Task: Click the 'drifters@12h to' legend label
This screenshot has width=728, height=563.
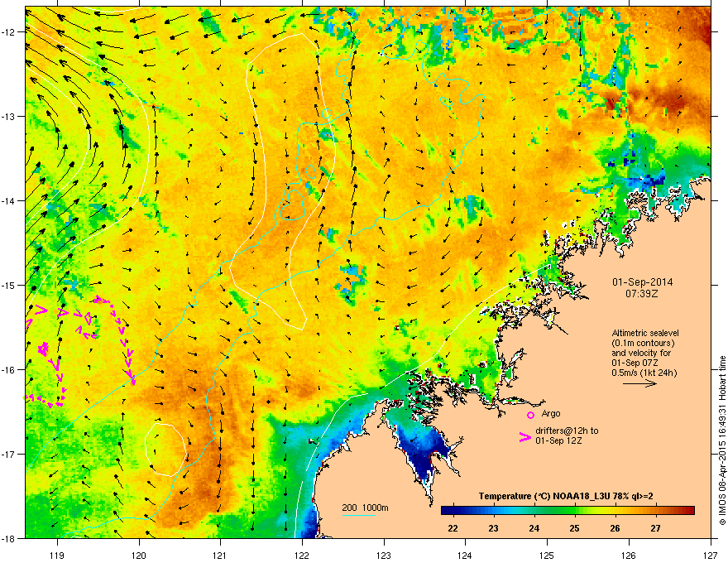Action: coord(567,431)
